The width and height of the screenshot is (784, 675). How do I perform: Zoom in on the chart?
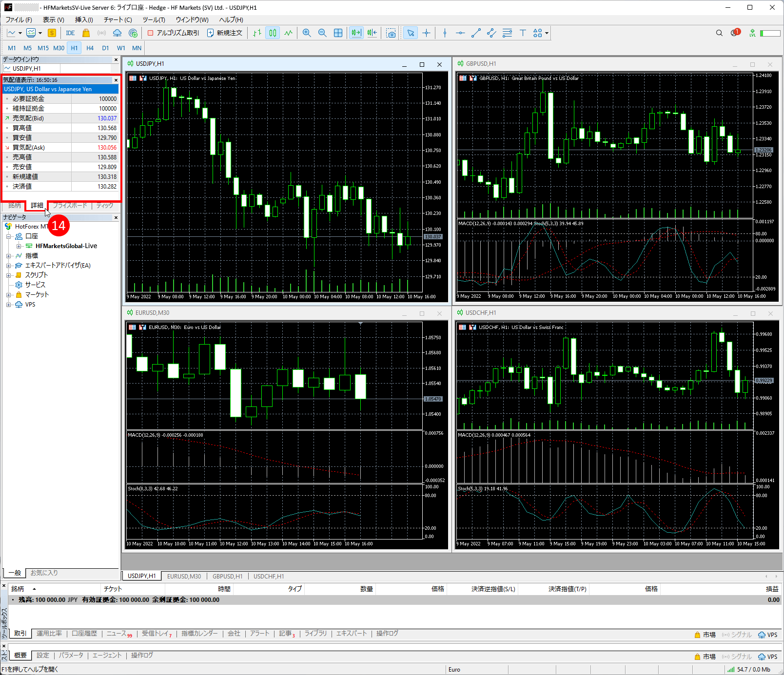tap(307, 33)
